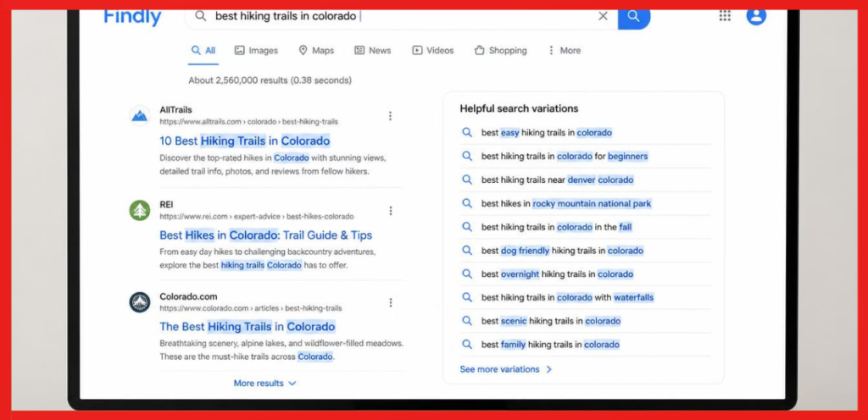The image size is (868, 420).
Task: Open the AllTrails result options menu
Action: [390, 116]
